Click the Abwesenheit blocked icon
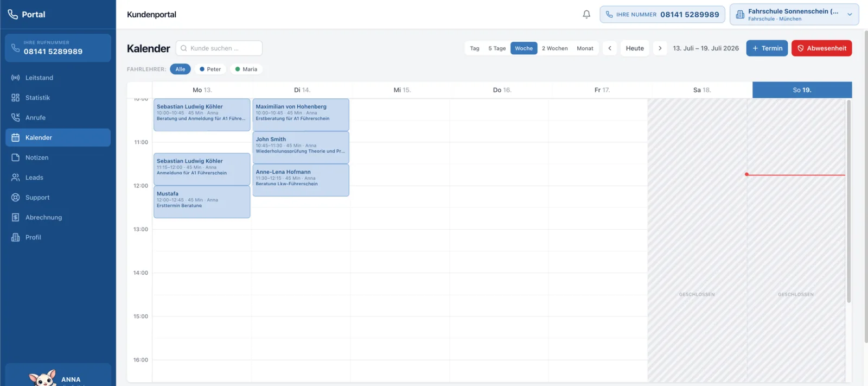Image resolution: width=868 pixels, height=386 pixels. click(800, 48)
